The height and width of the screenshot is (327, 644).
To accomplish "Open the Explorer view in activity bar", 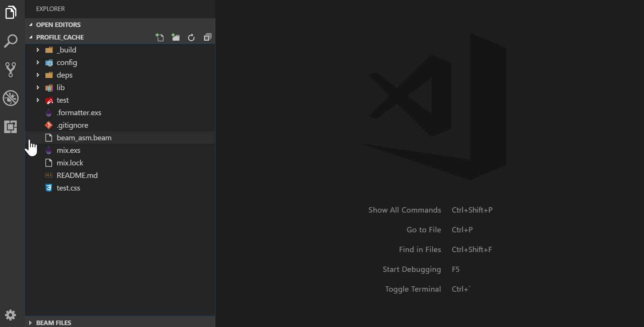I will pos(11,12).
